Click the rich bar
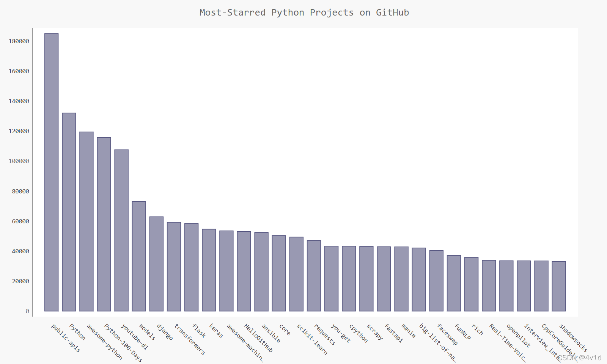 [471, 284]
